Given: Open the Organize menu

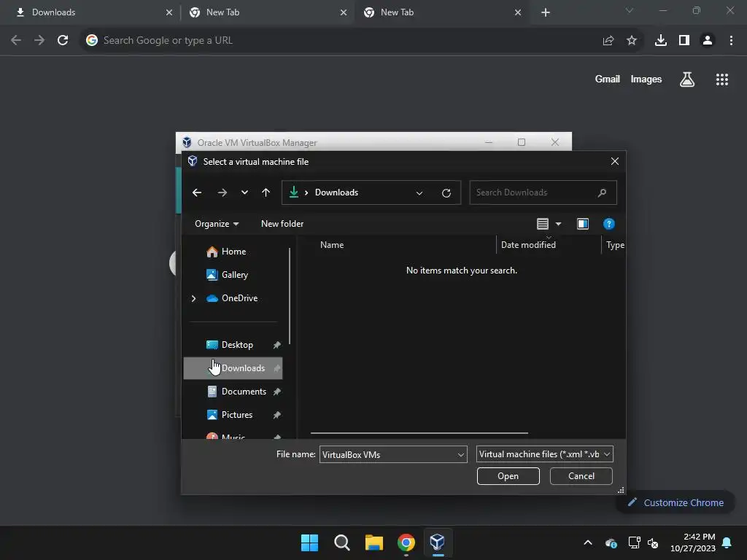Looking at the screenshot, I should tap(217, 224).
